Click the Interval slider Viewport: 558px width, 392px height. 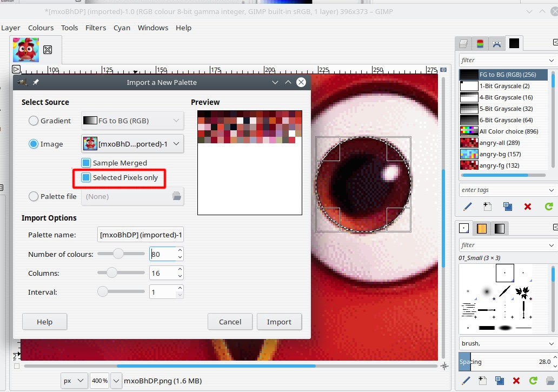(121, 291)
